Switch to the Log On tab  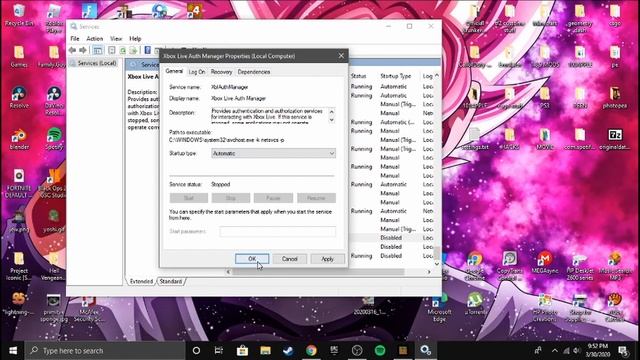[197, 72]
